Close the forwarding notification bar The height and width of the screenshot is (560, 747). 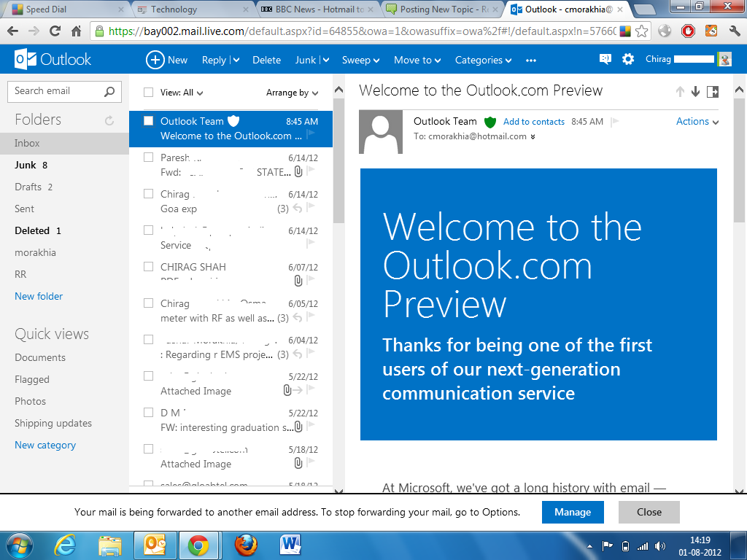[649, 512]
